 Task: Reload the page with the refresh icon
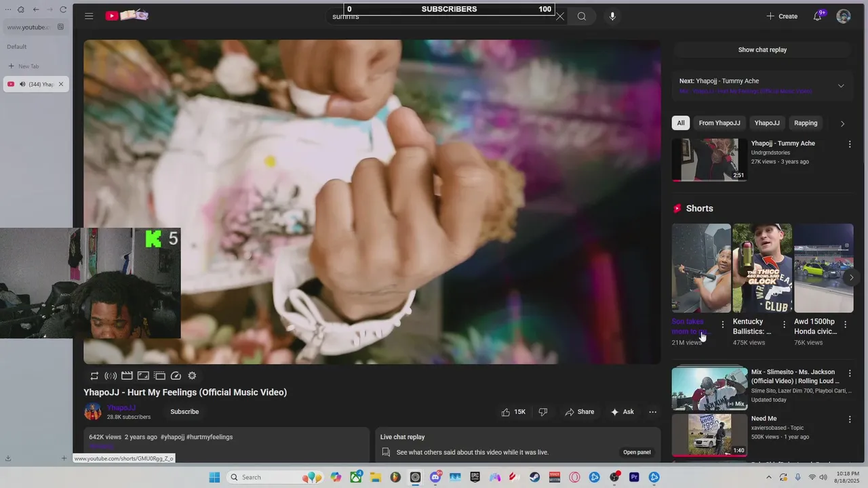click(63, 9)
